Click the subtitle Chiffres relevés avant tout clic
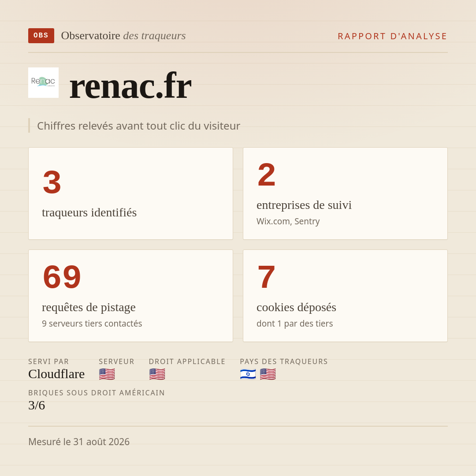476x476 pixels. coord(138,126)
